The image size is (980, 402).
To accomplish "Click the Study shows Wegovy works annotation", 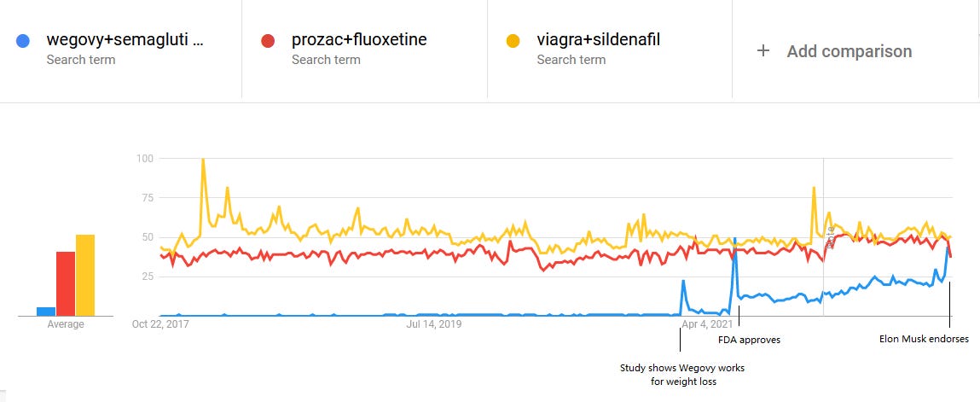I will click(x=682, y=374).
